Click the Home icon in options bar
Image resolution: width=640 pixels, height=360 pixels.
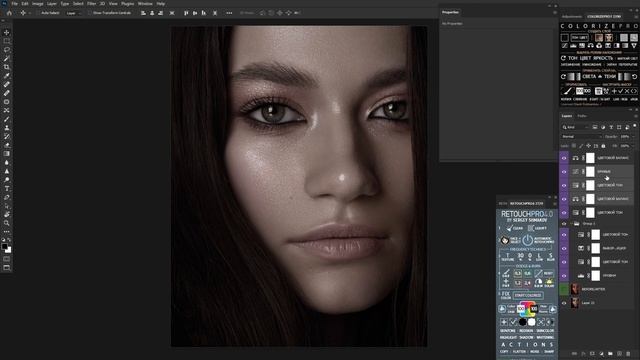[x=9, y=13]
